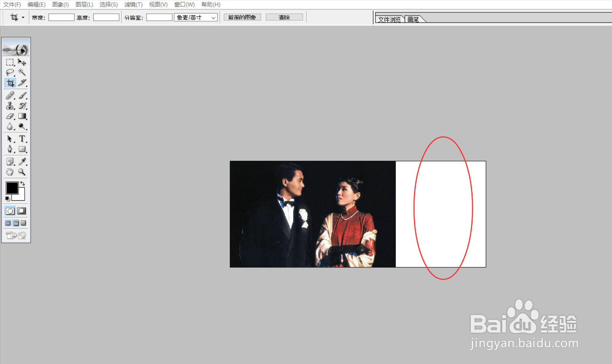This screenshot has height=364, width=612.
Task: Click the 前面的图象 button
Action: (x=242, y=18)
